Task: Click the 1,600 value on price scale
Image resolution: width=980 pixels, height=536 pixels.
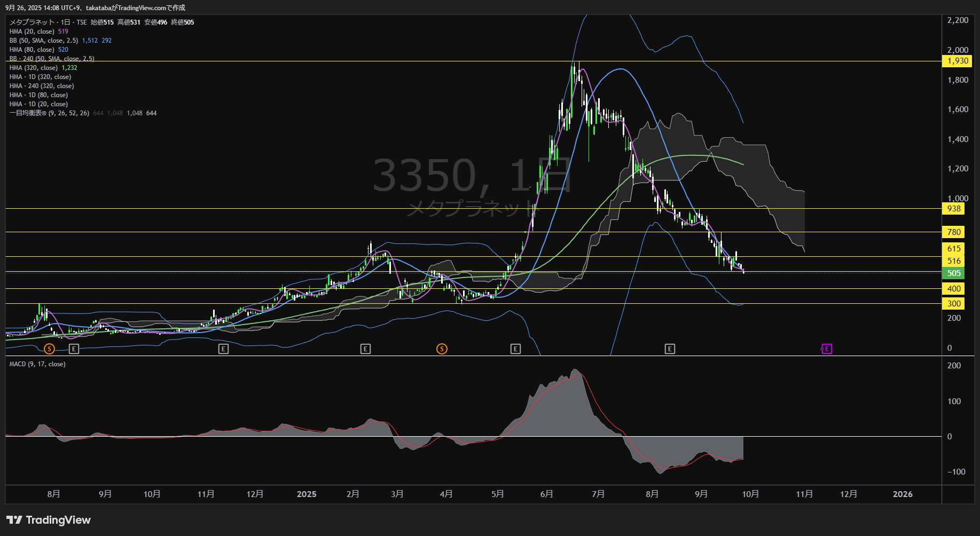Action: pos(958,109)
